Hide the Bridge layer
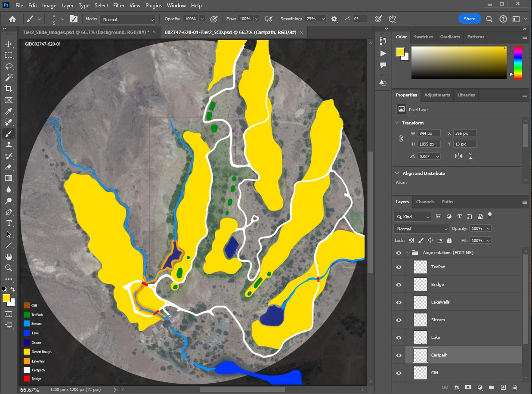 tap(399, 285)
